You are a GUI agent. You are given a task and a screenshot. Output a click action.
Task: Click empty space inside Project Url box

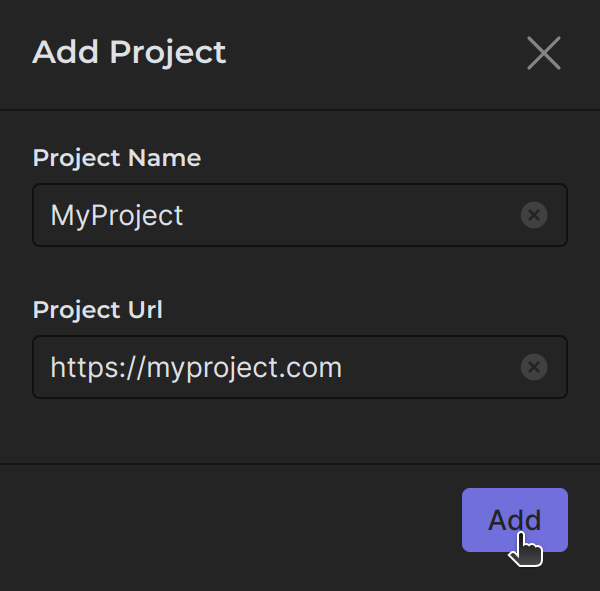tap(430, 368)
